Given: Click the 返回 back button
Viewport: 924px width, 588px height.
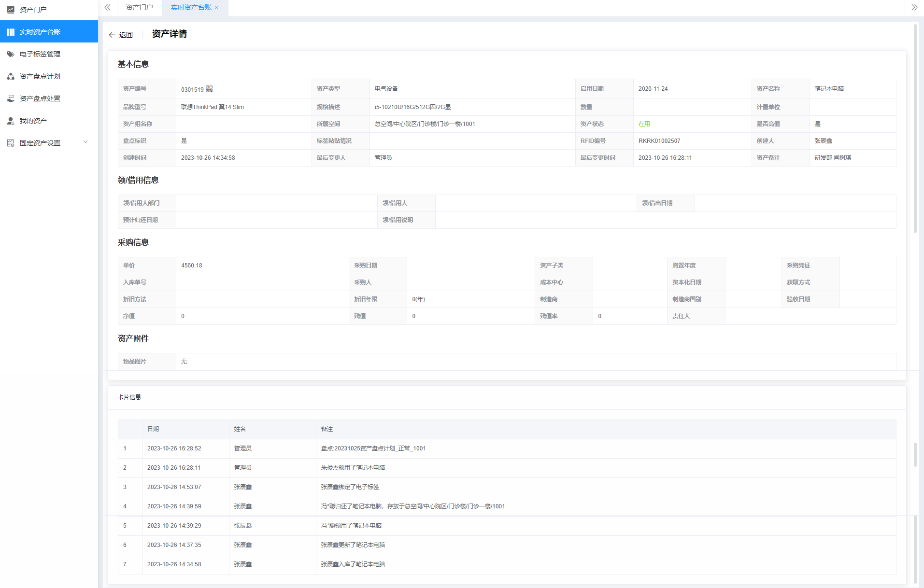Looking at the screenshot, I should pos(121,35).
